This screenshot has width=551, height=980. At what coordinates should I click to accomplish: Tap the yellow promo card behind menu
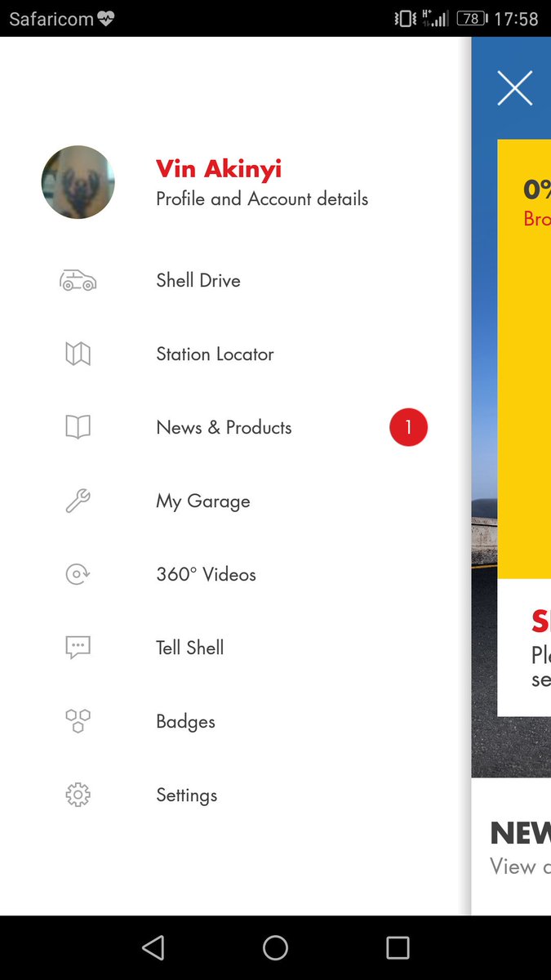(x=524, y=359)
